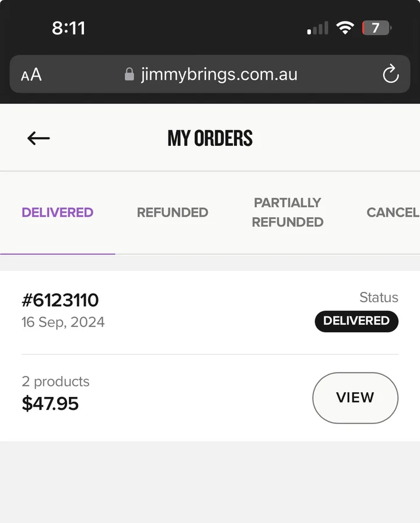Viewport: 420px width, 523px height.
Task: Tap the Delivered status badge
Action: pyautogui.click(x=356, y=321)
